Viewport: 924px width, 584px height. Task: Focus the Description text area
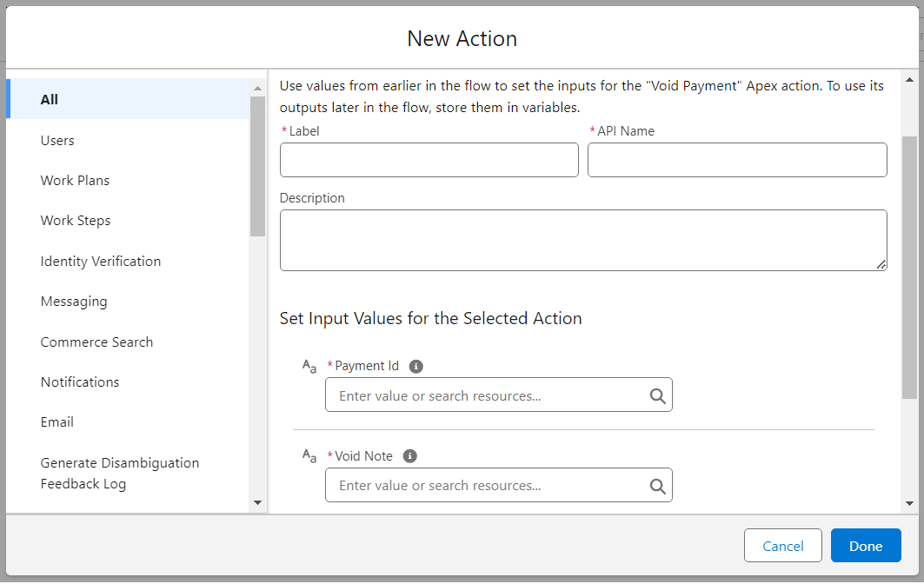pos(582,240)
